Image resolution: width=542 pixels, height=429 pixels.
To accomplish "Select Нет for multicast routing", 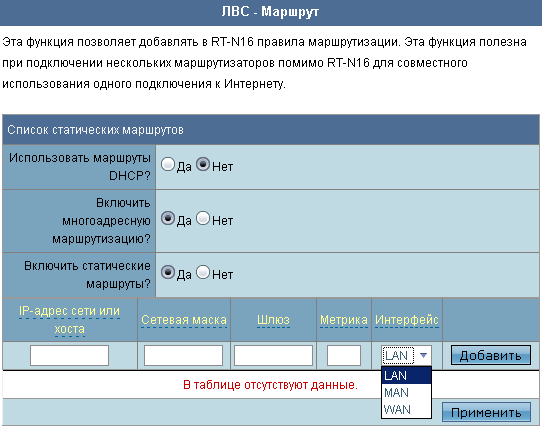I will tap(203, 218).
